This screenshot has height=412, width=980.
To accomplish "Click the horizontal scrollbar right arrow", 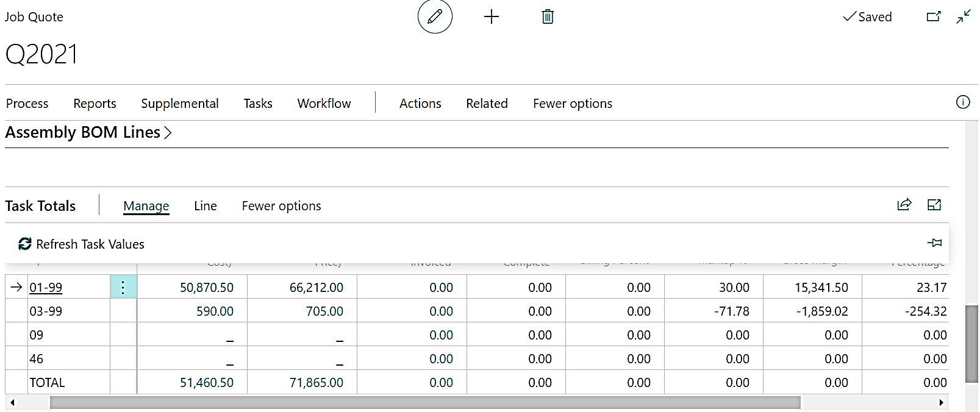I will [x=941, y=402].
